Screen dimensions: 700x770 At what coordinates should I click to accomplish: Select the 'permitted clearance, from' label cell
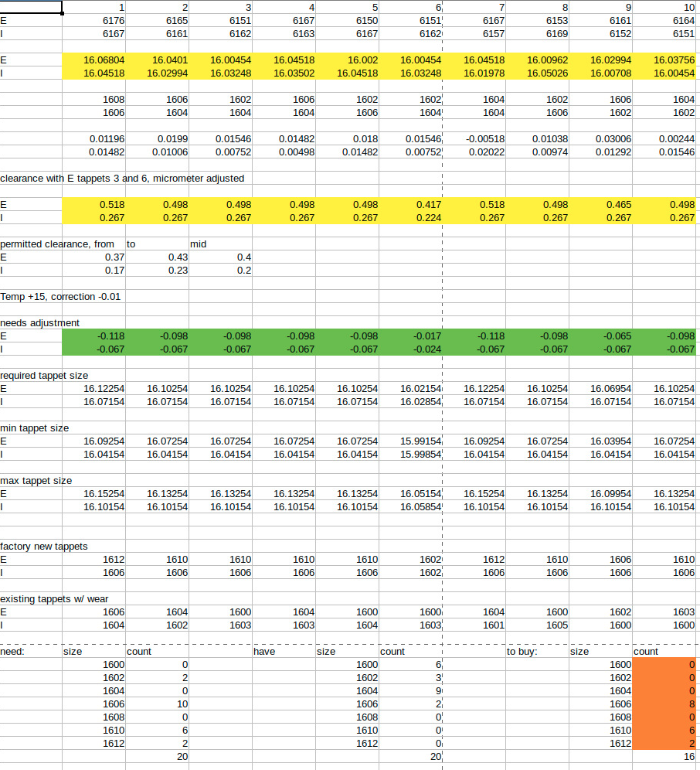coord(57,244)
